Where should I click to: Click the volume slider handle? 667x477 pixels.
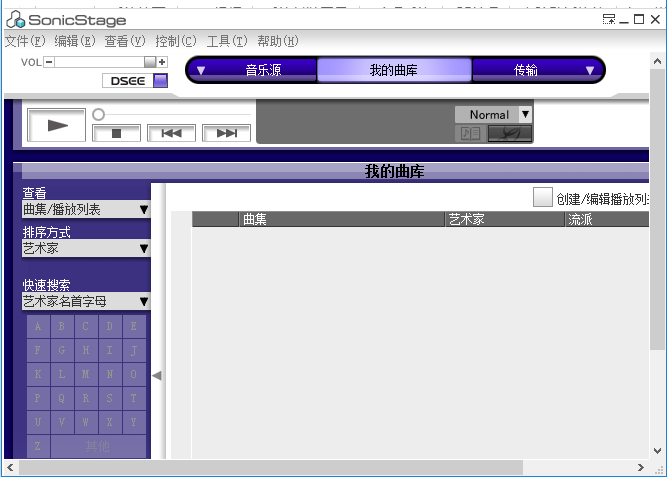150,62
